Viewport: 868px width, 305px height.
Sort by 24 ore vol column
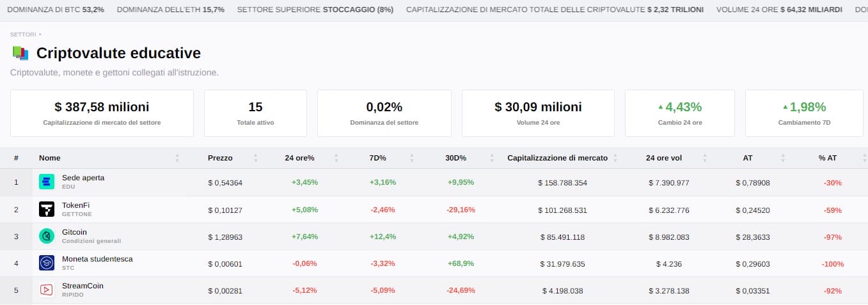[x=667, y=158]
